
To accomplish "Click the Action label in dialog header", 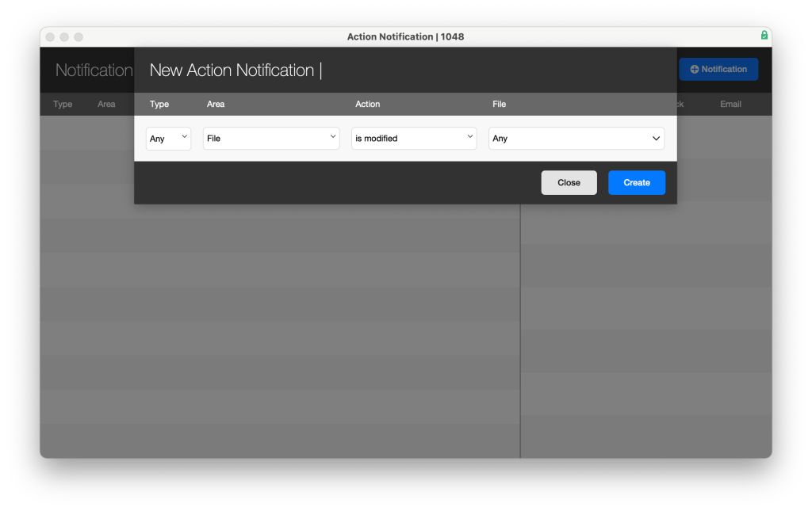I will pyautogui.click(x=368, y=105).
